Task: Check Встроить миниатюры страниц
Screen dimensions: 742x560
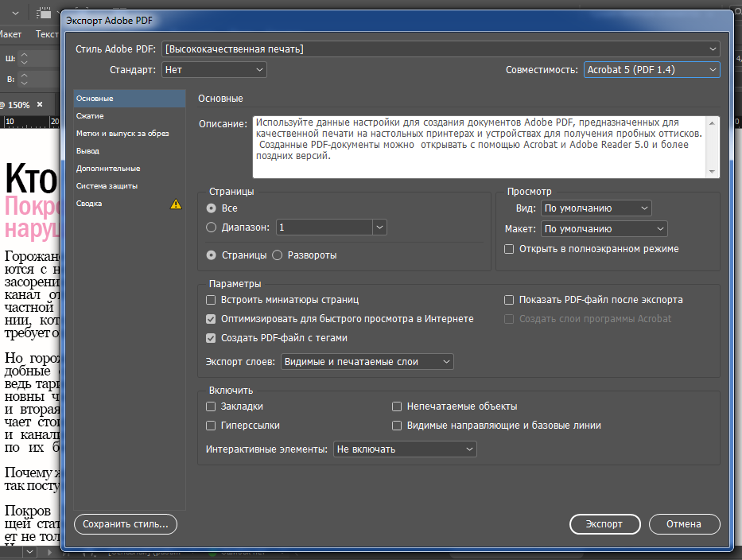Action: 211,300
